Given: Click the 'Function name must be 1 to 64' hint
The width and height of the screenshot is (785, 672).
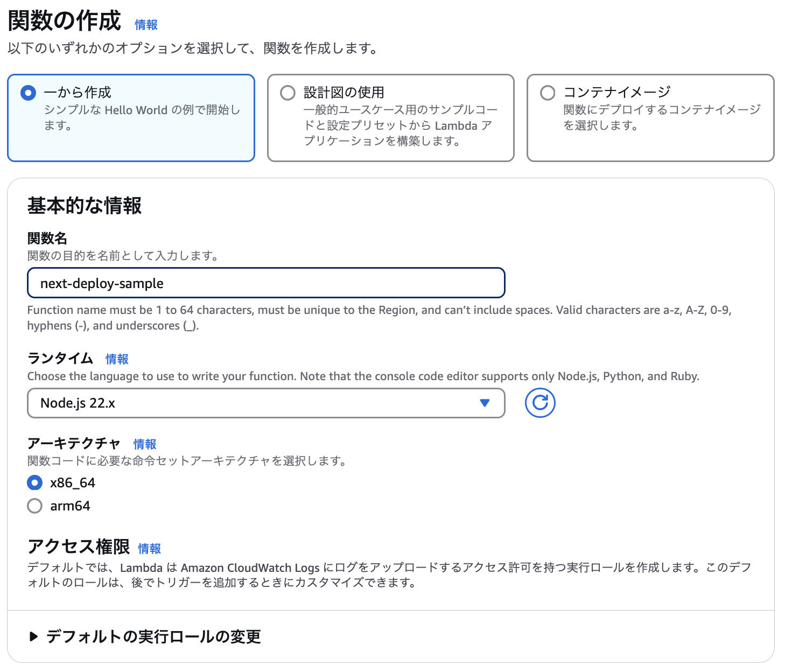Looking at the screenshot, I should pos(379,318).
